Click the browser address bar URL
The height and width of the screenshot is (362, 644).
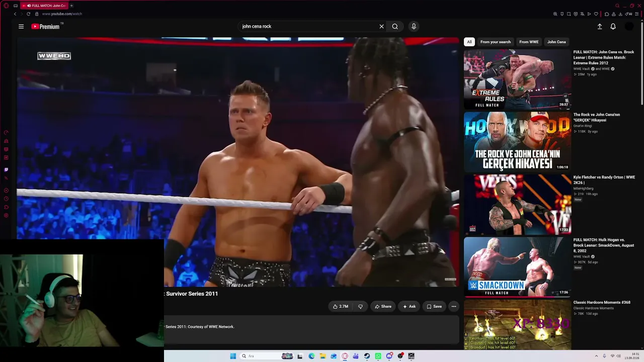62,14
